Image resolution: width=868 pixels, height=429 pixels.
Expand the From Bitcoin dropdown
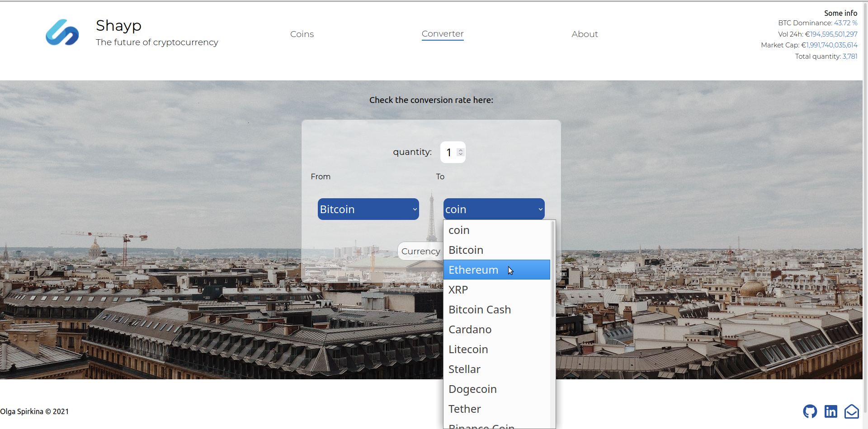tap(368, 209)
